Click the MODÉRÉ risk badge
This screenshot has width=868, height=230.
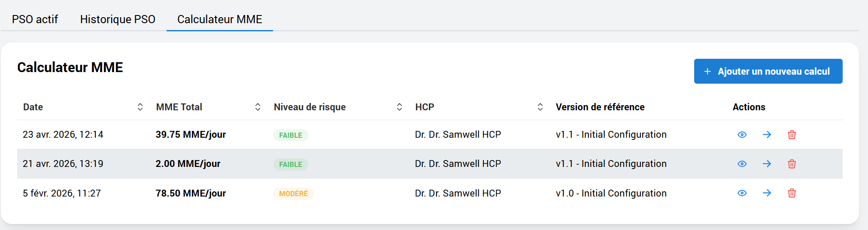tap(294, 194)
